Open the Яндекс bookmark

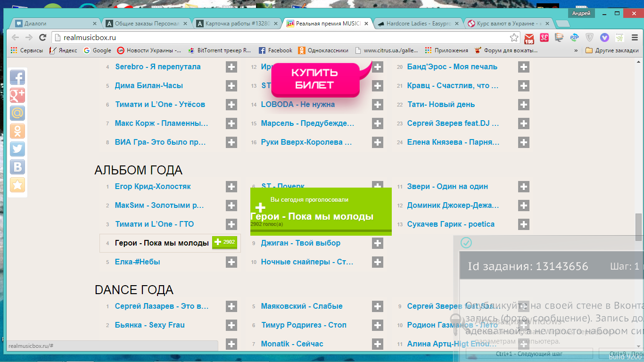coord(63,50)
